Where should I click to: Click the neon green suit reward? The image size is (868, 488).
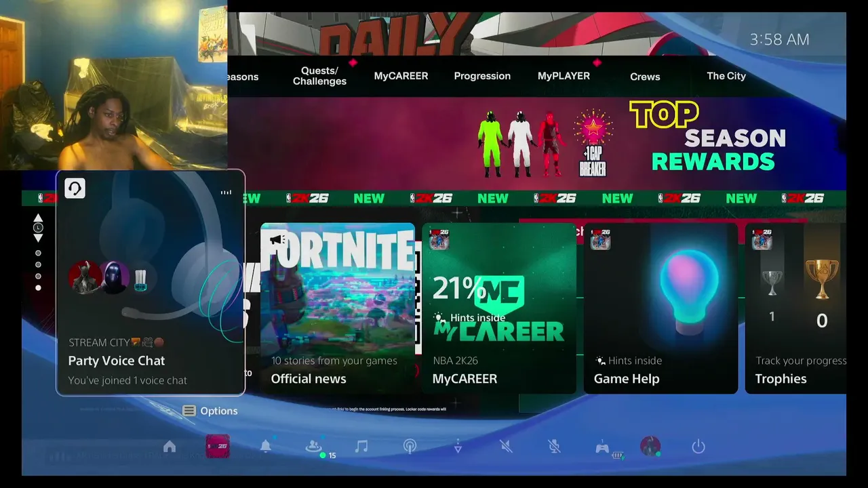(490, 143)
